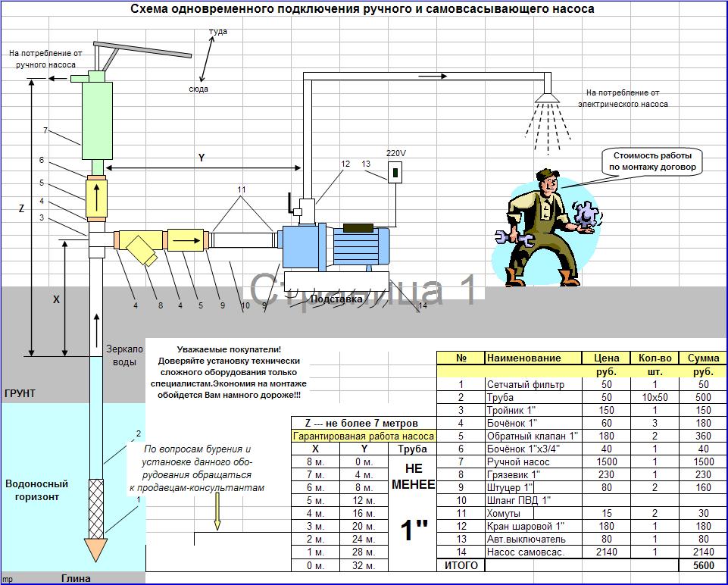Select the 'Бочёнок 1"x3/4"' cell
Image resolution: width=728 pixels, height=585 pixels.
(x=533, y=449)
